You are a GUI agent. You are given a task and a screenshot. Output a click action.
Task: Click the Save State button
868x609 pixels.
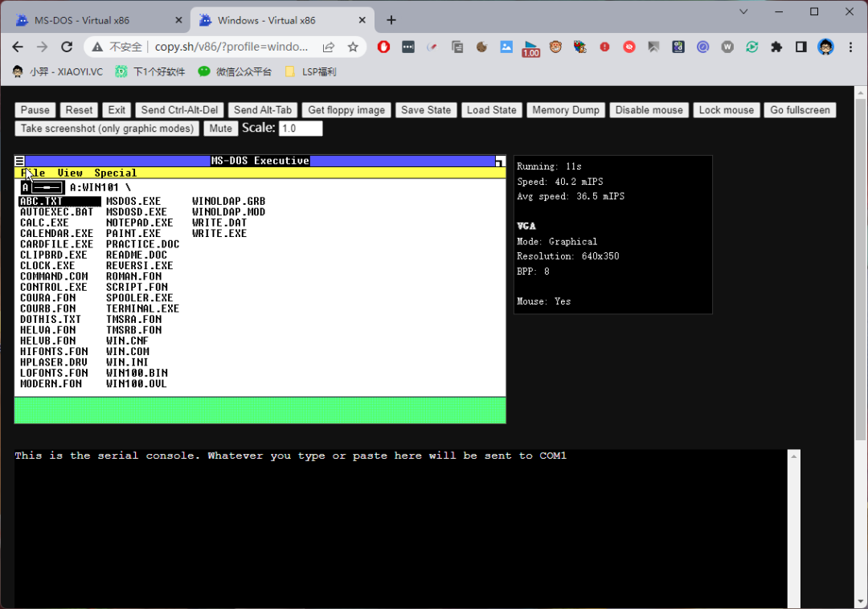pyautogui.click(x=426, y=110)
